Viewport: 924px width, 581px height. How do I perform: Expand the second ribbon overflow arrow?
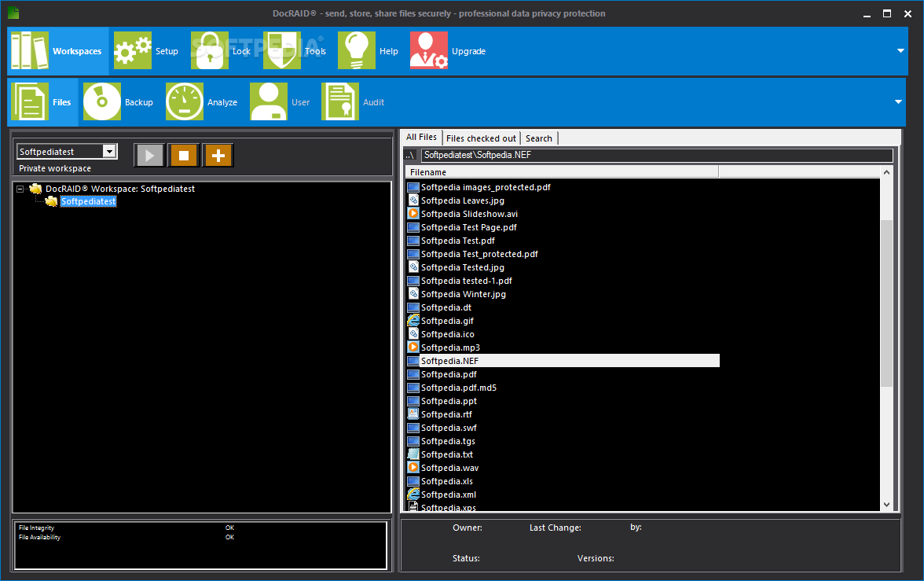[x=898, y=101]
